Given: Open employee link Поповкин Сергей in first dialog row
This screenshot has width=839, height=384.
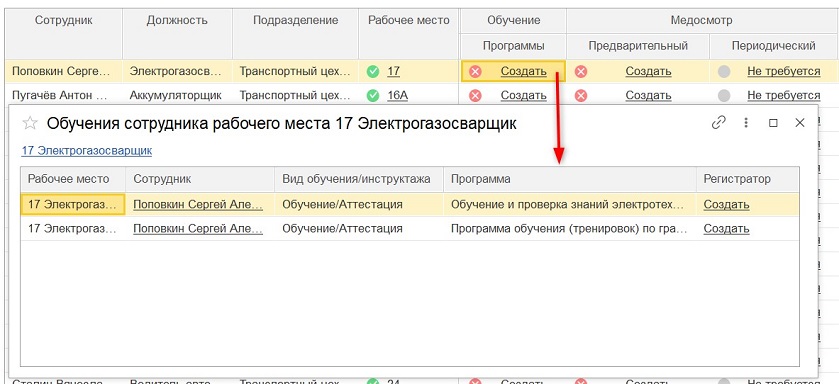Looking at the screenshot, I should 198,204.
